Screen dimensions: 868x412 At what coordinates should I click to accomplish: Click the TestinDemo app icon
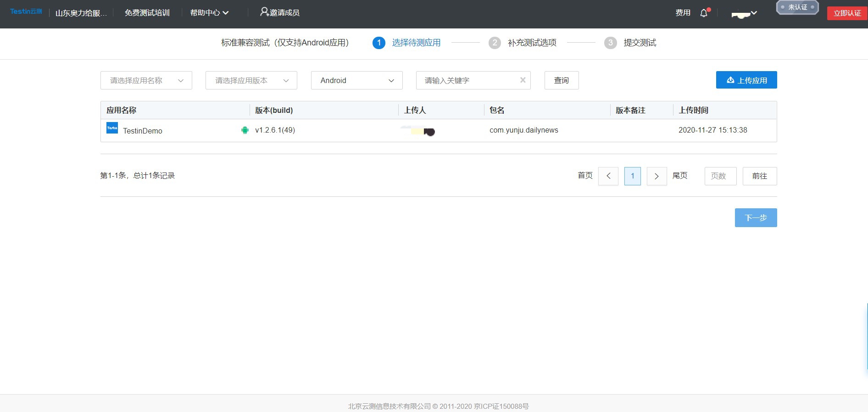coord(112,128)
